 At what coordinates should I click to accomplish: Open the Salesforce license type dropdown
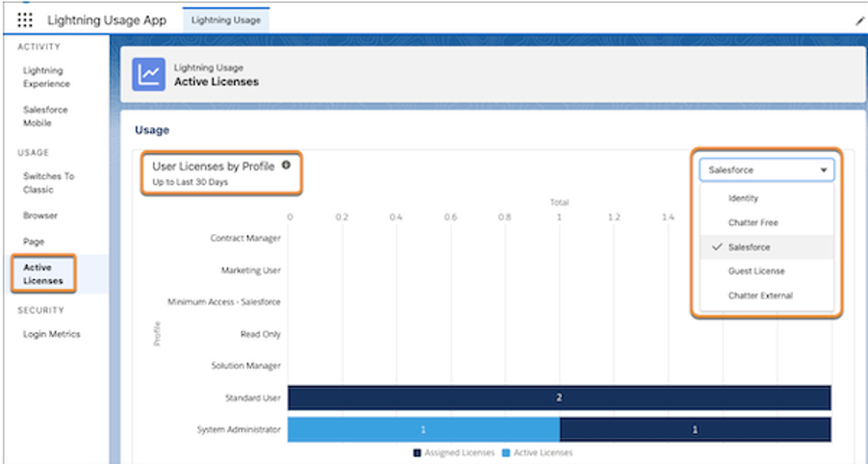click(x=767, y=170)
